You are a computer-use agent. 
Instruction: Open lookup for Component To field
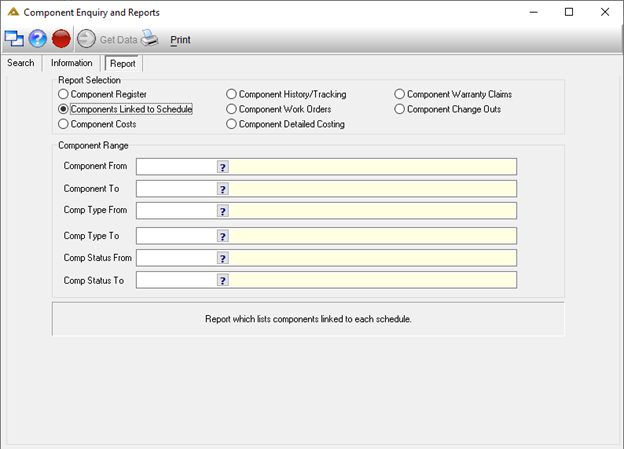(x=222, y=189)
